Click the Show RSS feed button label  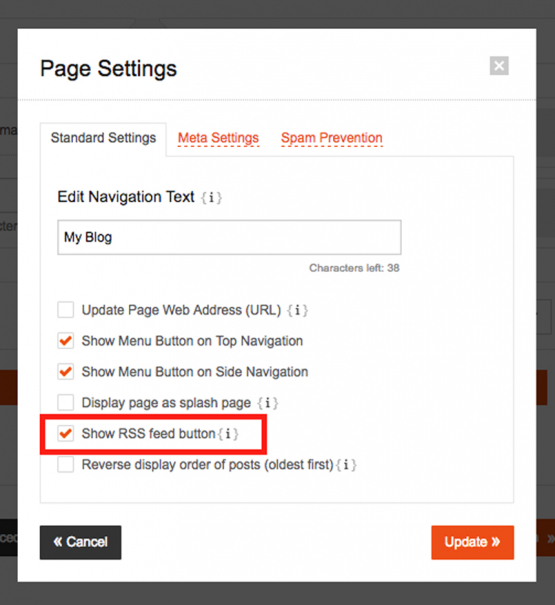(149, 434)
